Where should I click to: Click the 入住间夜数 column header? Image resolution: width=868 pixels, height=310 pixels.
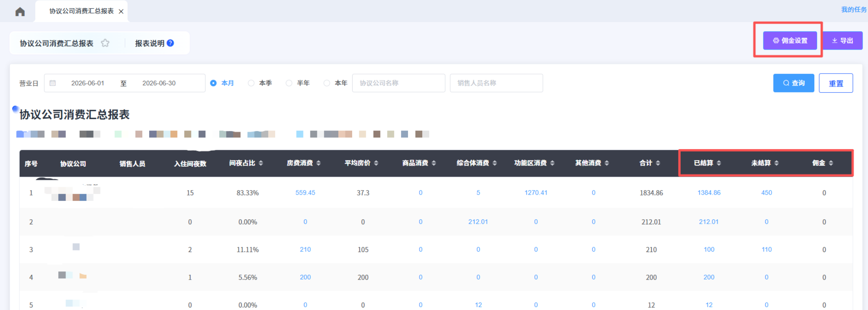[x=190, y=163]
